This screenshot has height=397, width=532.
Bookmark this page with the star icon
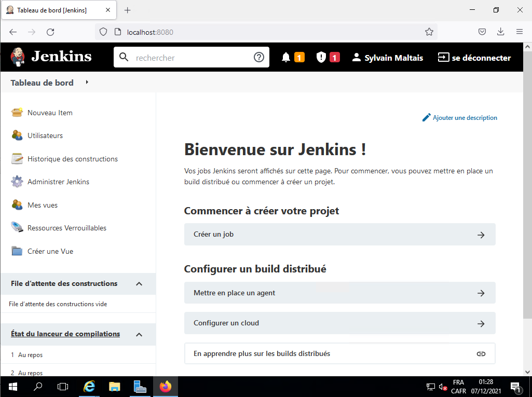point(429,32)
